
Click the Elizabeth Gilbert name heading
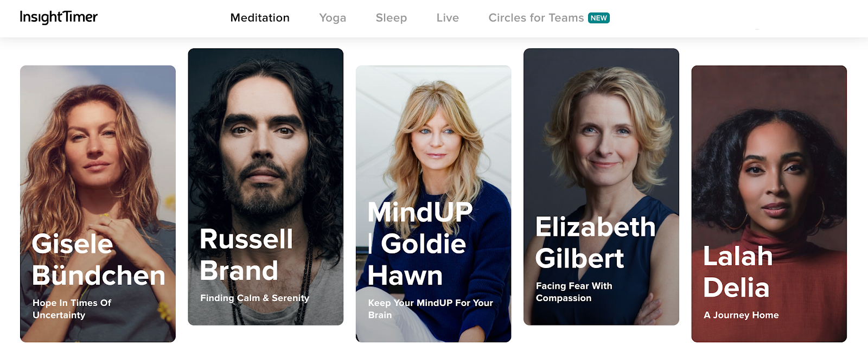click(x=595, y=243)
